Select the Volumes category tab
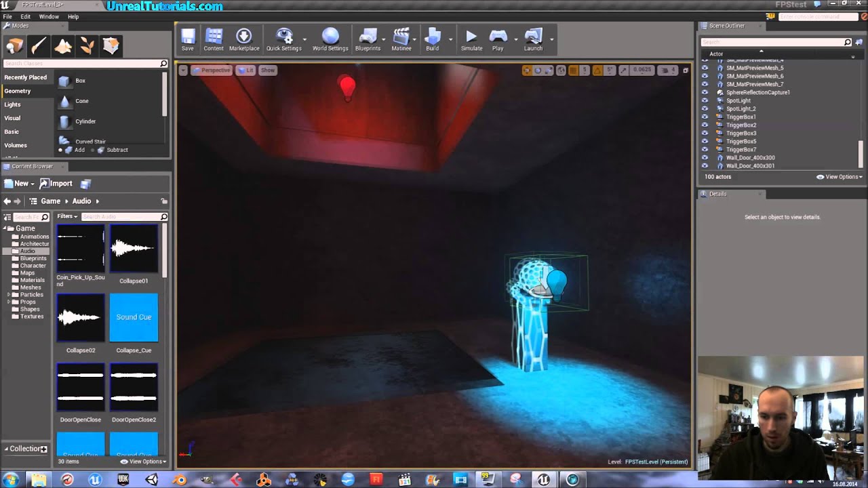 click(x=27, y=145)
